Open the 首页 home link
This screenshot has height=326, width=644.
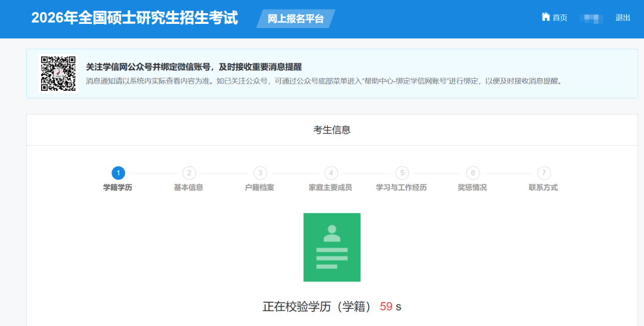(x=559, y=18)
